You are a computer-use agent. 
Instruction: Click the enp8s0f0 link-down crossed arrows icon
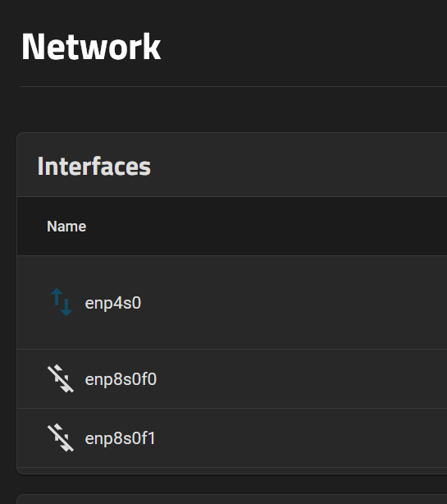[x=61, y=378]
